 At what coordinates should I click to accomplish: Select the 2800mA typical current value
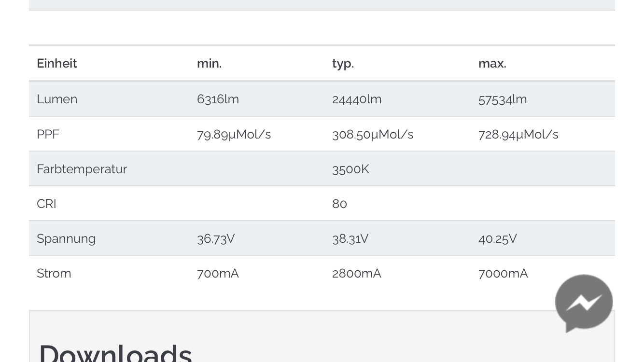pos(356,273)
